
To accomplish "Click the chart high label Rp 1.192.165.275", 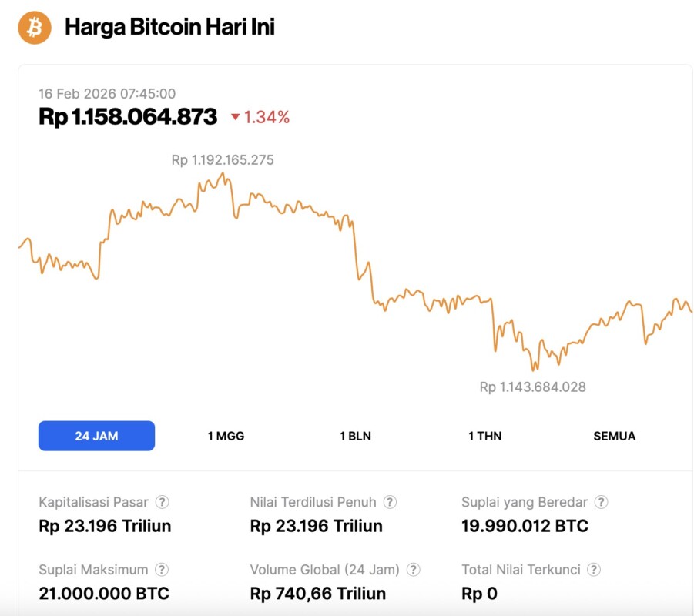I will (x=223, y=160).
